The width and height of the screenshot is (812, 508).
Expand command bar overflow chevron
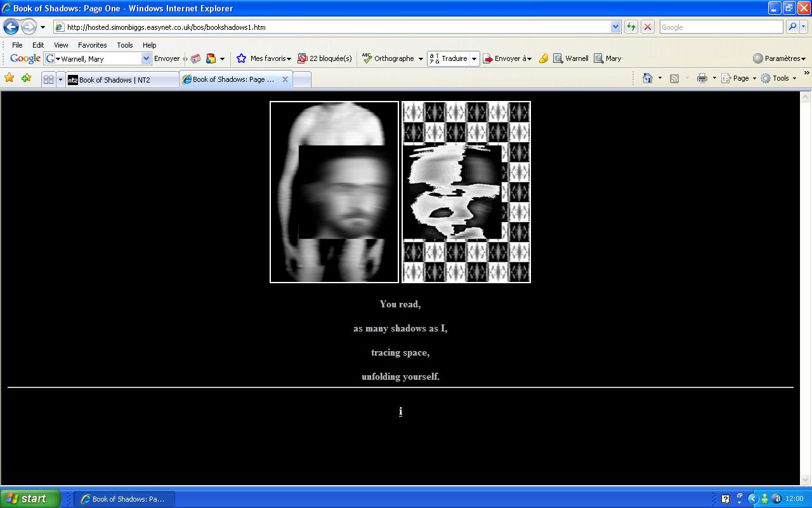click(x=806, y=74)
